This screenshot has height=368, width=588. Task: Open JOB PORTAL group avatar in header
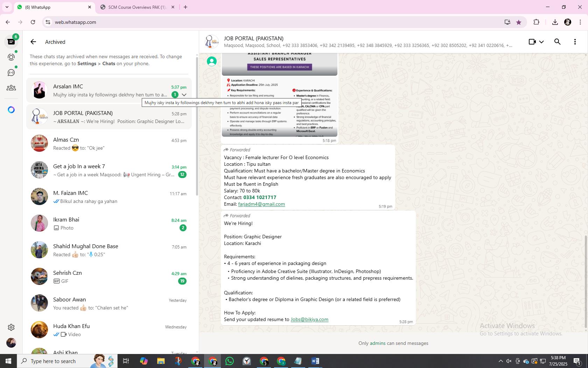click(x=212, y=42)
